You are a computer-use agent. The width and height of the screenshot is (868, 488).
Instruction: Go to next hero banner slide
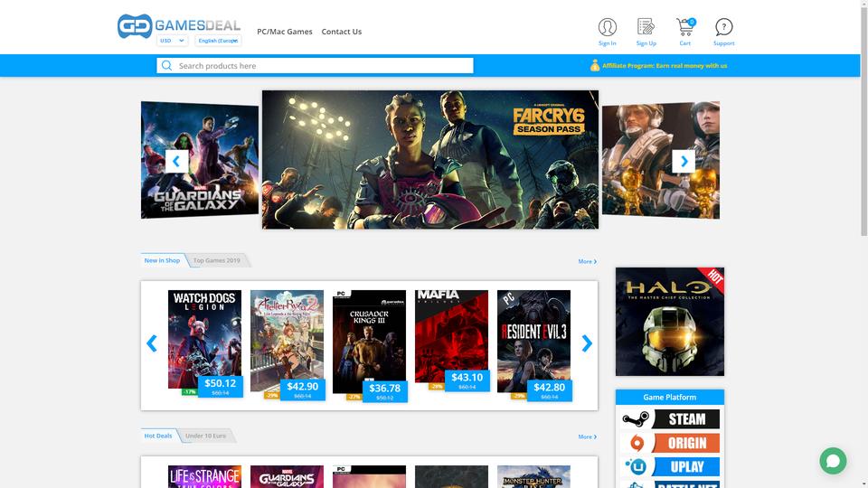(x=684, y=161)
